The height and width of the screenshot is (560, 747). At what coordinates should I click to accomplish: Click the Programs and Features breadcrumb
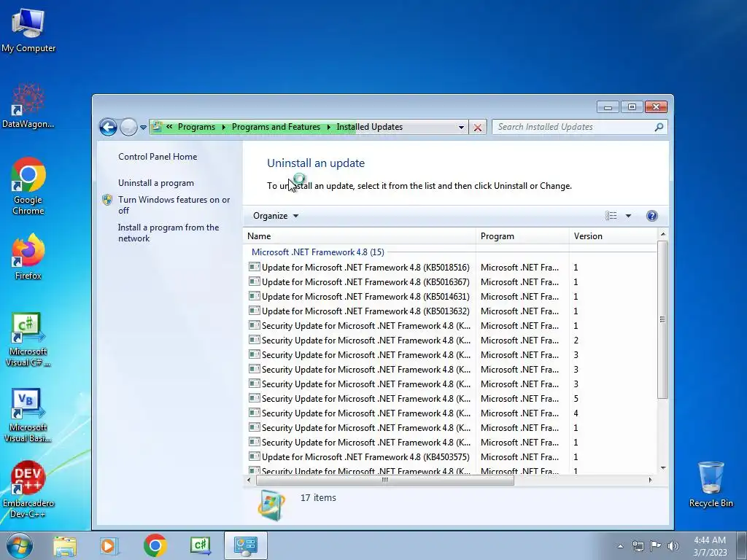[276, 127]
